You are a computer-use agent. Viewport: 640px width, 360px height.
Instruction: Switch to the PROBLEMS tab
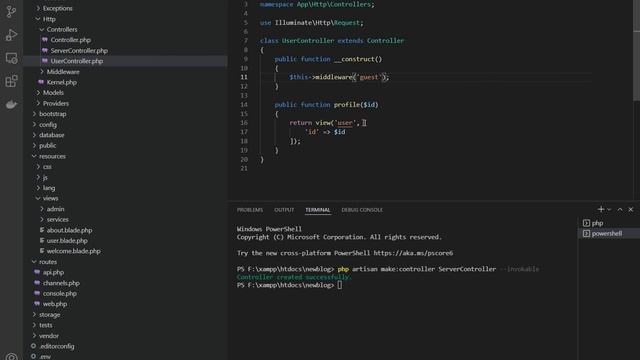click(250, 210)
